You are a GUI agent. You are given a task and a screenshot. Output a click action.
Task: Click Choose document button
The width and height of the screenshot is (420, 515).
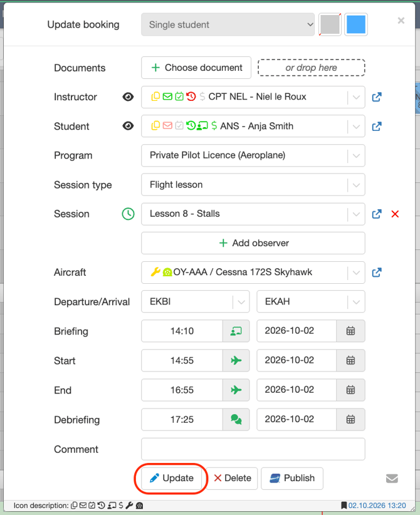(x=196, y=68)
